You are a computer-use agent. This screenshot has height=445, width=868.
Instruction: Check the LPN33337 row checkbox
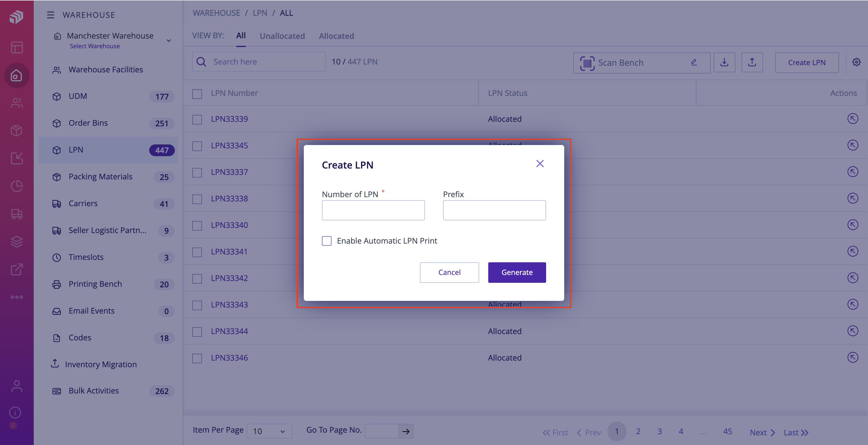[197, 173]
